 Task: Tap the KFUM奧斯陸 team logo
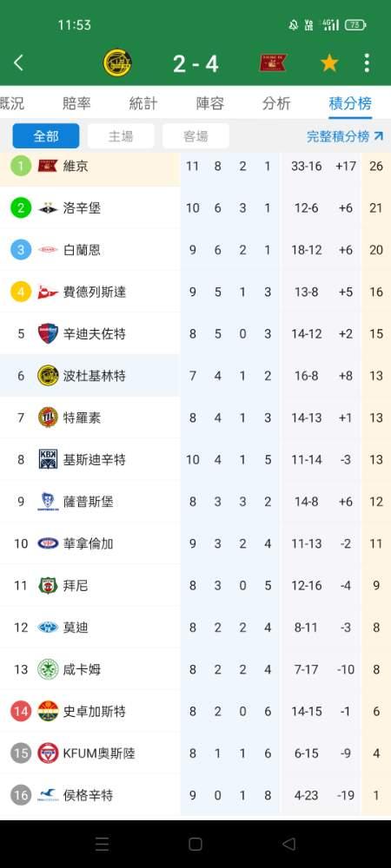click(48, 753)
